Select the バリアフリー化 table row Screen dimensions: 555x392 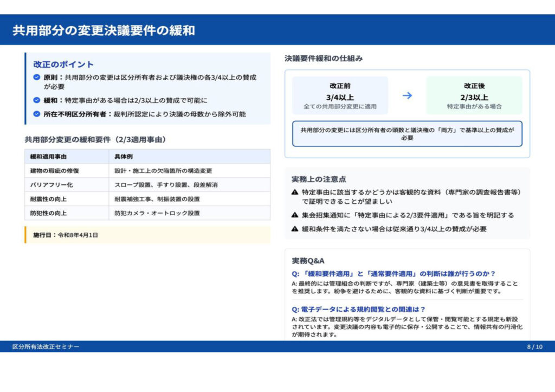[147, 185]
